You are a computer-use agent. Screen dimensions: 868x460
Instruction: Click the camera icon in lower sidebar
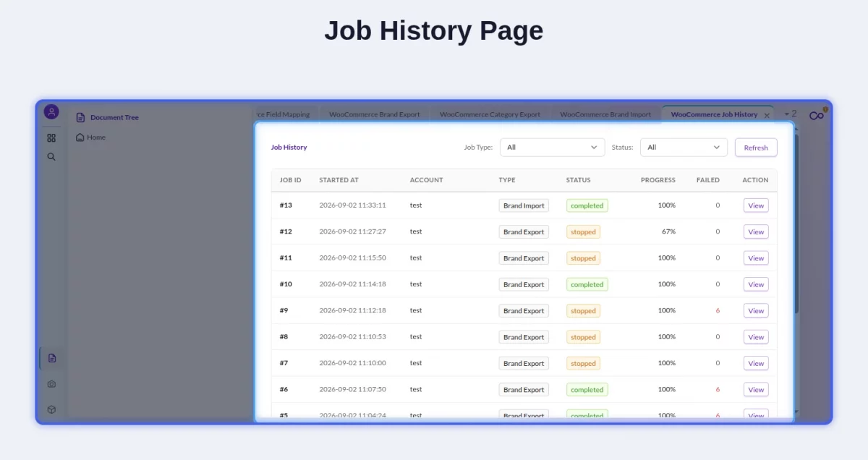(x=51, y=384)
